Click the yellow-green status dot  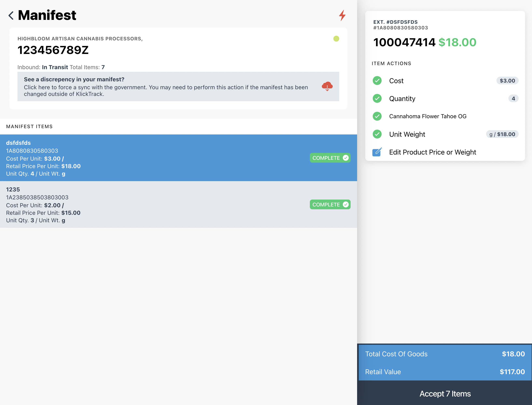(x=336, y=39)
